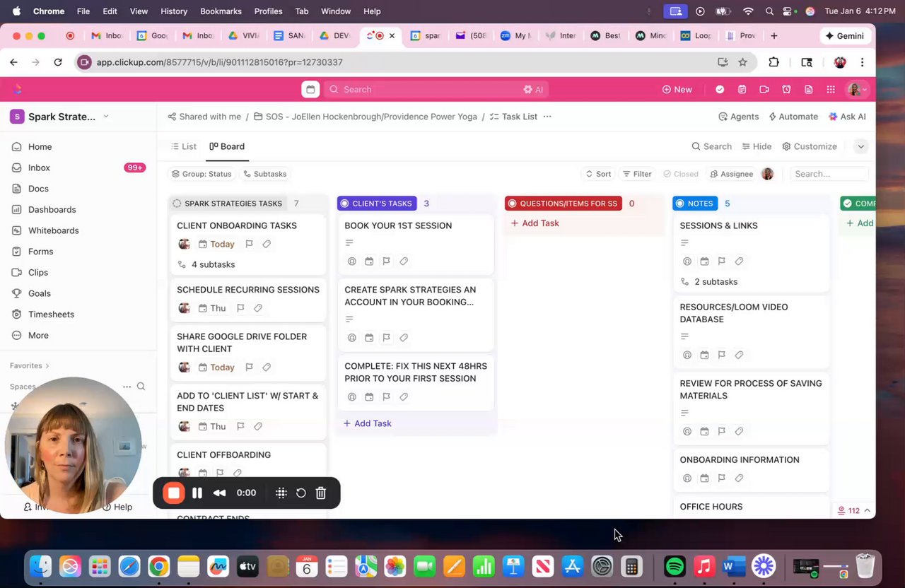Viewport: 905px width, 588px height.
Task: Open the Notepad icon in top bar
Action: (742, 89)
